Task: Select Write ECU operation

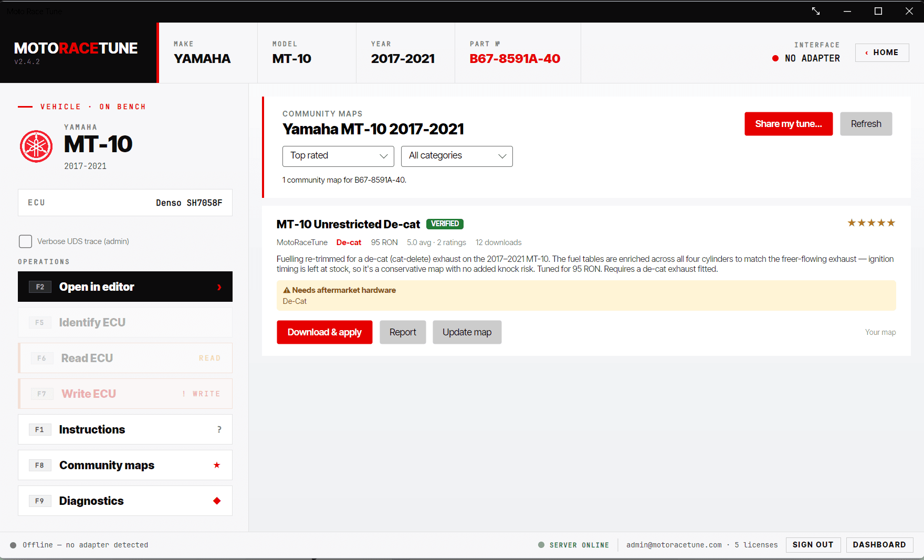Action: (125, 394)
